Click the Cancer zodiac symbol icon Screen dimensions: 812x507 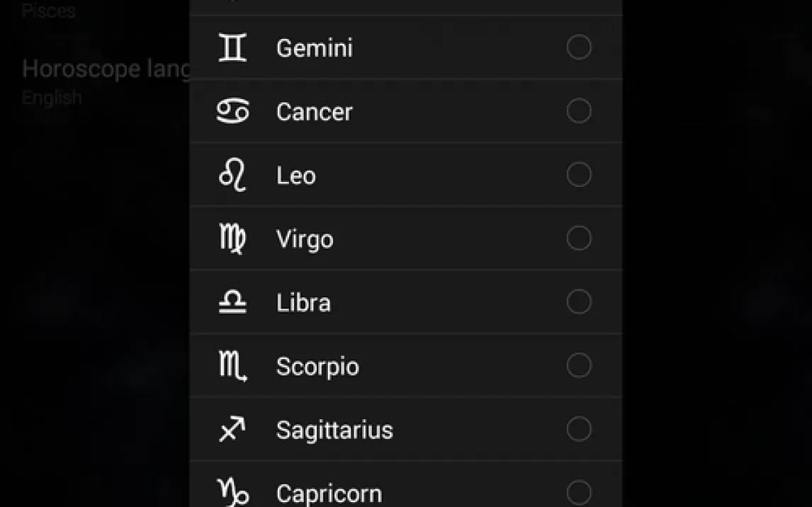click(x=232, y=111)
